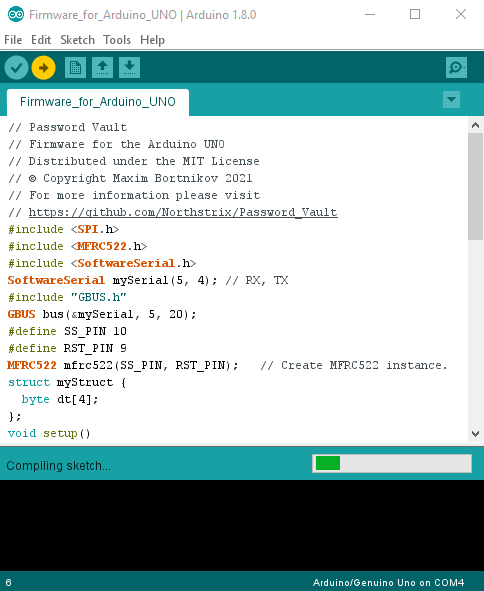
Task: Click 'byte dt[4];' line
Action: (60, 399)
